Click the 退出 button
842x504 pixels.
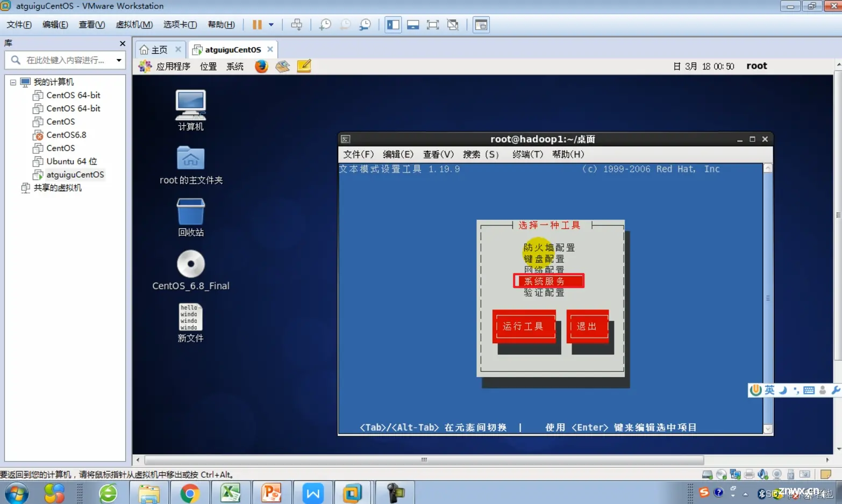(587, 326)
